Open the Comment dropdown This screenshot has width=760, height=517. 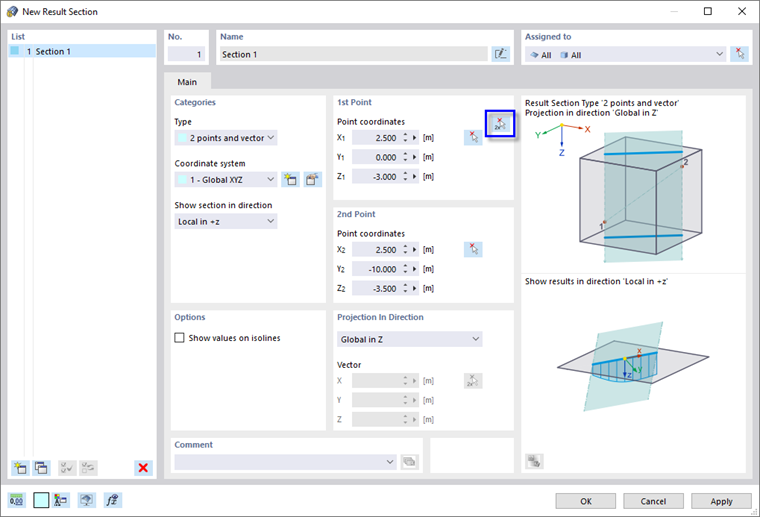pos(285,462)
